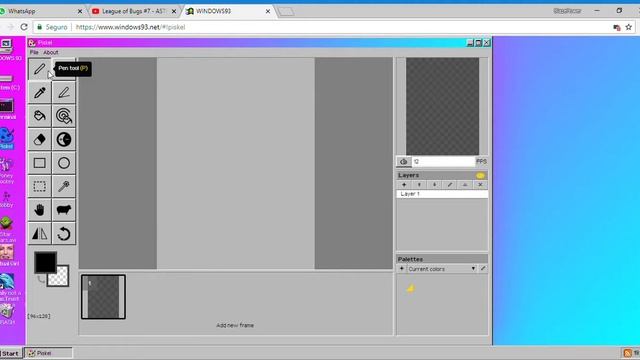Select the magic wand shape selection tool
This screenshot has height=360, width=640.
click(x=64, y=187)
